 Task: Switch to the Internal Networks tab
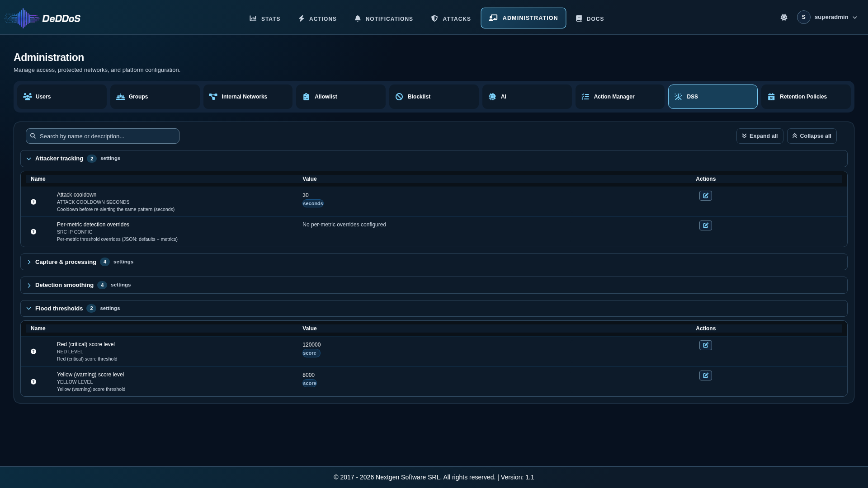248,97
